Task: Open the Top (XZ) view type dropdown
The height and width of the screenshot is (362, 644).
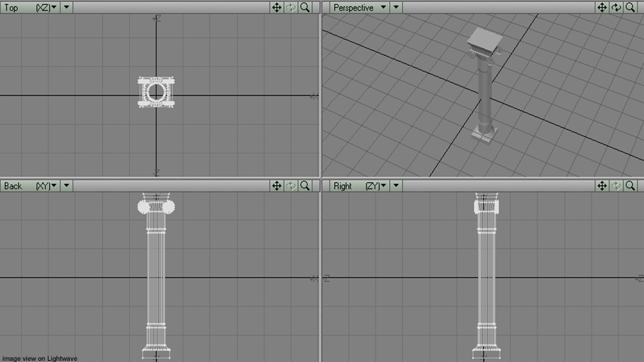Action: [x=30, y=7]
